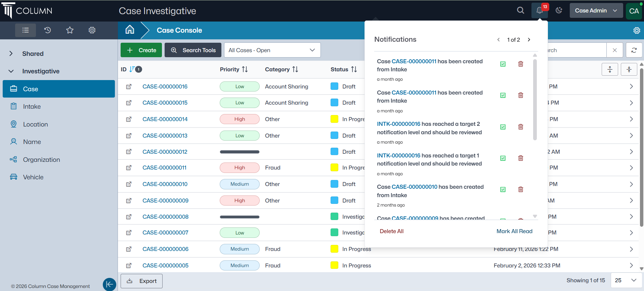
Task: Click the search magnifier in header
Action: click(x=520, y=10)
